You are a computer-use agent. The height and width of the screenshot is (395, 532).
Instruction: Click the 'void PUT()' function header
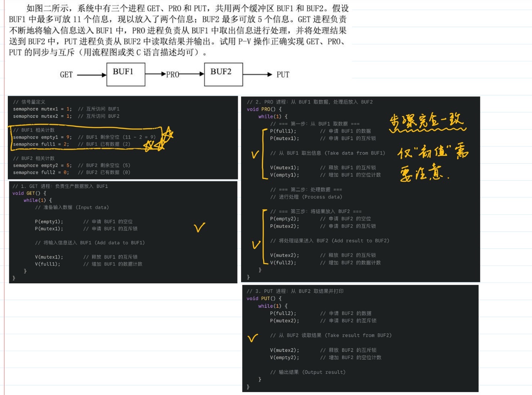264,299
